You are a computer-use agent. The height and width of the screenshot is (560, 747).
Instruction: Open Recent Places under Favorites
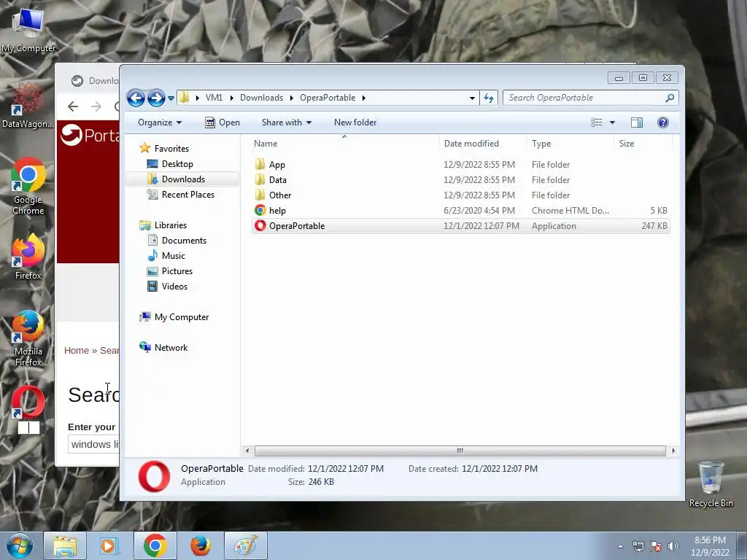coord(187,194)
